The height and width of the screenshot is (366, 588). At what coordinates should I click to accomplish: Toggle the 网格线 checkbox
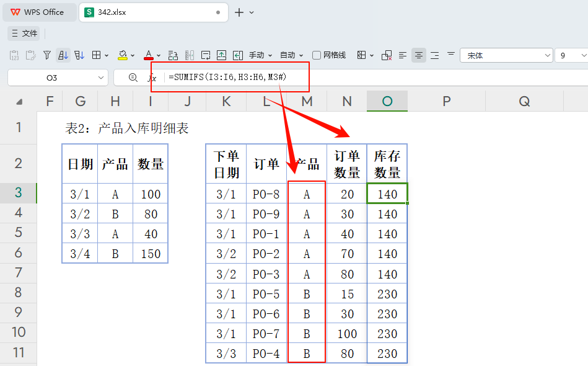(x=317, y=55)
